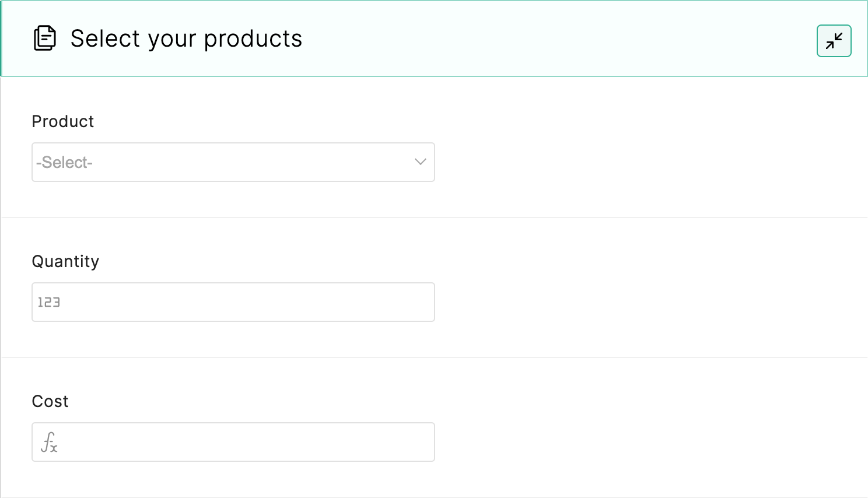This screenshot has width=868, height=498.
Task: Click the document icon beside the section title
Action: tap(45, 38)
